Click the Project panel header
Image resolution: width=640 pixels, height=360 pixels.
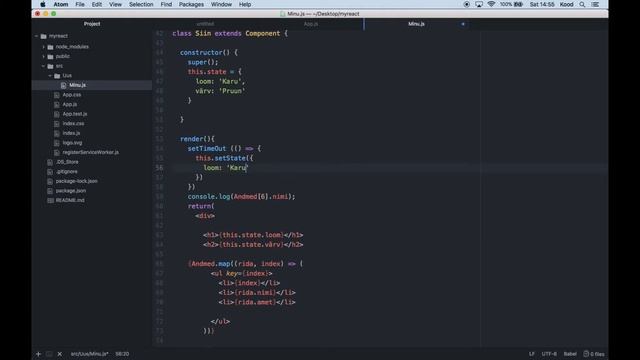[92, 24]
